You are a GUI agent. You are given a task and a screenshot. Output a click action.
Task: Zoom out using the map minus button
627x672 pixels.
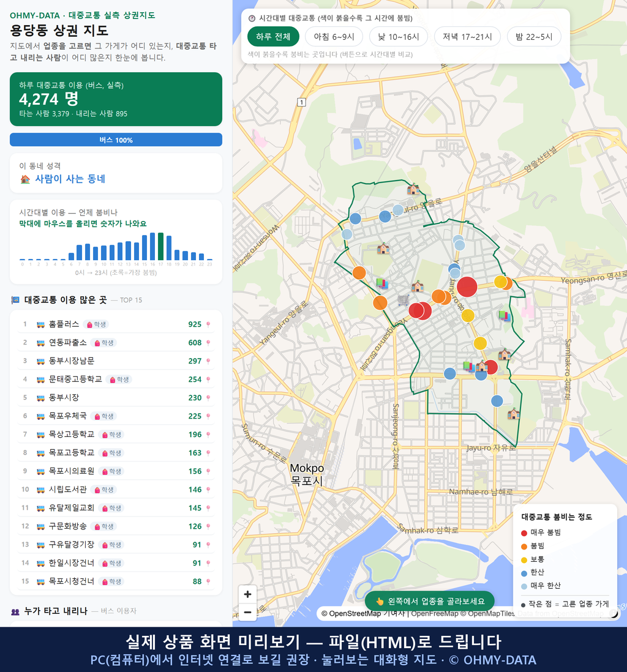coord(247,612)
